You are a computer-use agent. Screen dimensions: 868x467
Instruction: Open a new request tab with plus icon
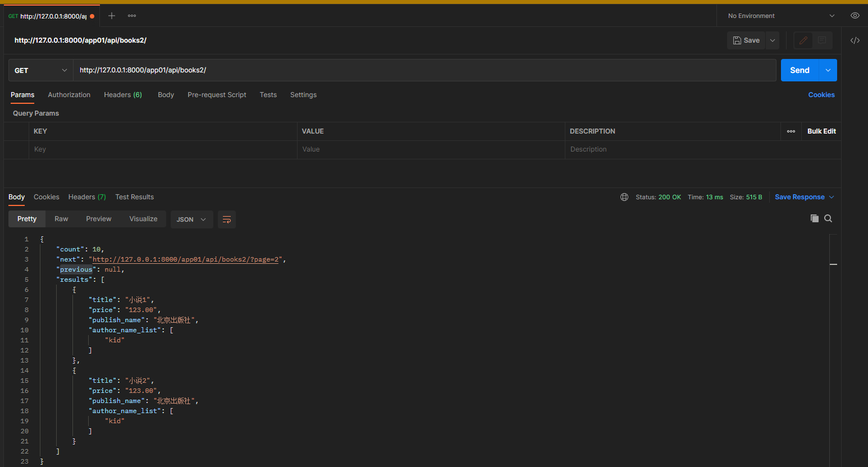point(112,16)
